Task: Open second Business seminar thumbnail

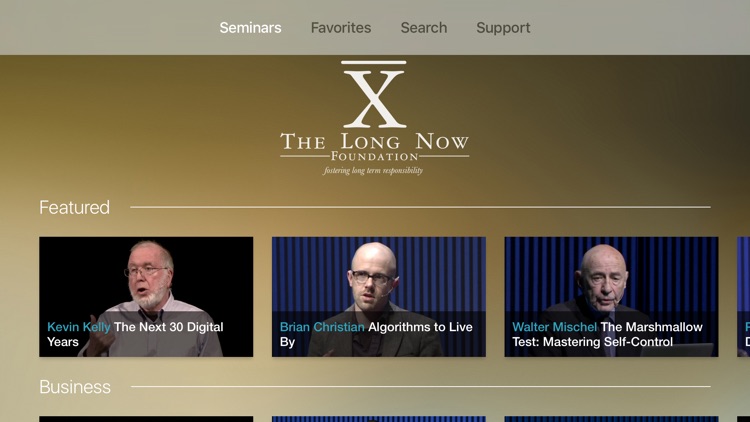Action: pyautogui.click(x=379, y=419)
